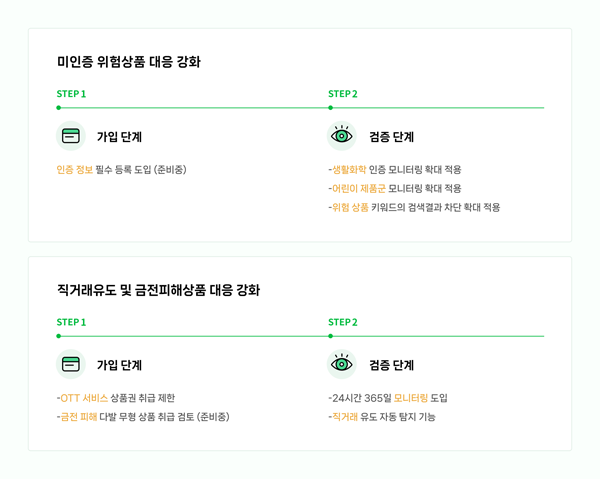Select the 직거래유도 및 금전피해상품 heading
Image resolution: width=600 pixels, height=479 pixels.
[x=158, y=290]
